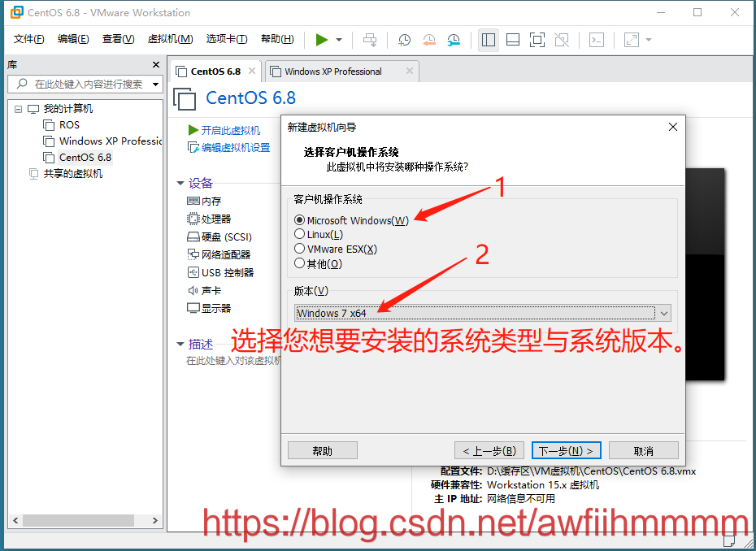
Task: Close the library panel with X
Action: (156, 64)
